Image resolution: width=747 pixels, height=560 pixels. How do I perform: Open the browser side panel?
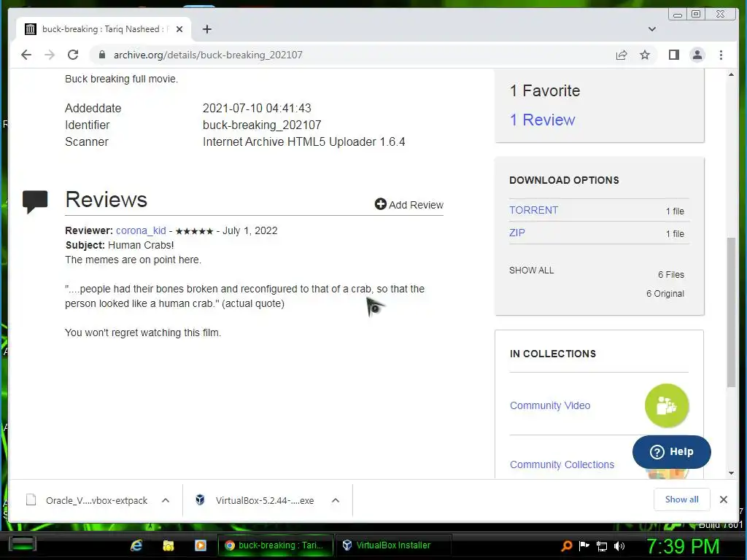click(x=673, y=55)
